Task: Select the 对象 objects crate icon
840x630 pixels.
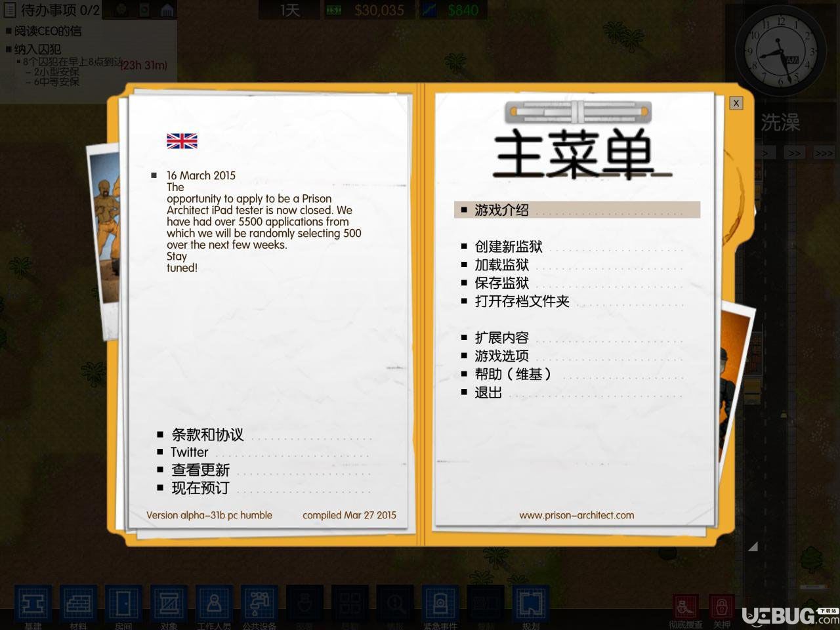Action: pyautogui.click(x=169, y=604)
